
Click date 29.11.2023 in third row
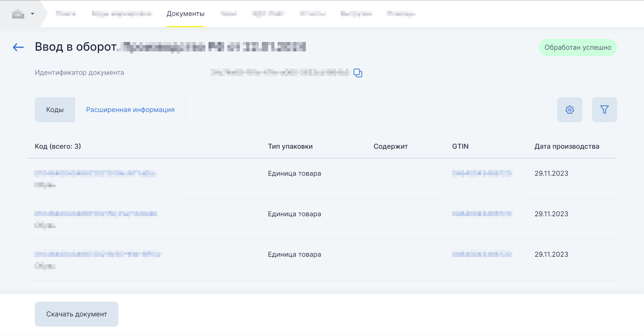(x=551, y=254)
